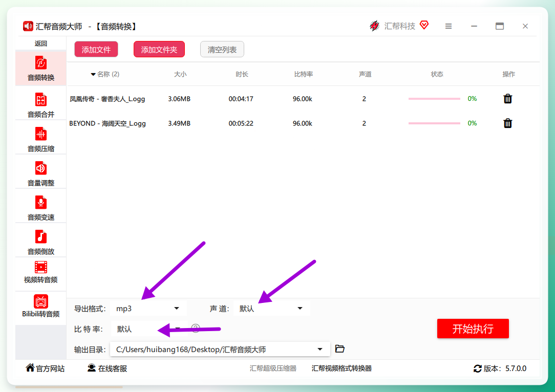Click the refresh version icon
The width and height of the screenshot is (555, 392).
478,368
